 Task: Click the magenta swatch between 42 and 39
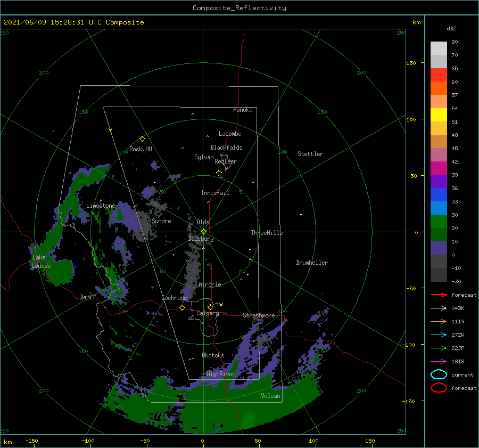(439, 168)
